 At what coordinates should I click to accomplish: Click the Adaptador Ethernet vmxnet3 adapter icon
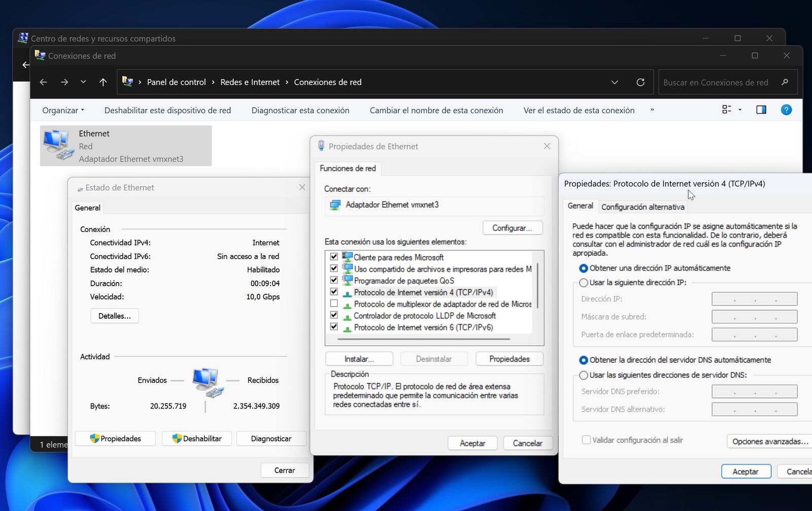[335, 205]
